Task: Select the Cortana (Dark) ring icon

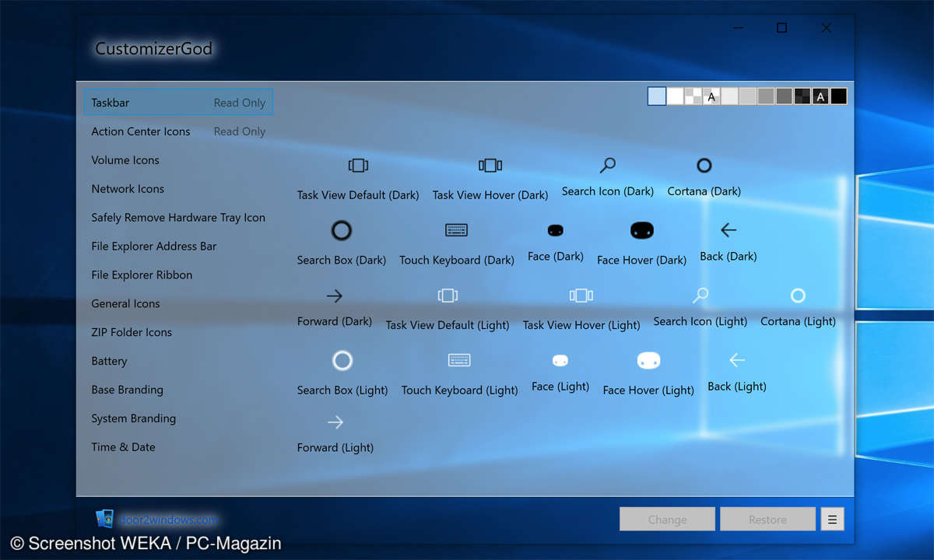Action: click(x=704, y=165)
